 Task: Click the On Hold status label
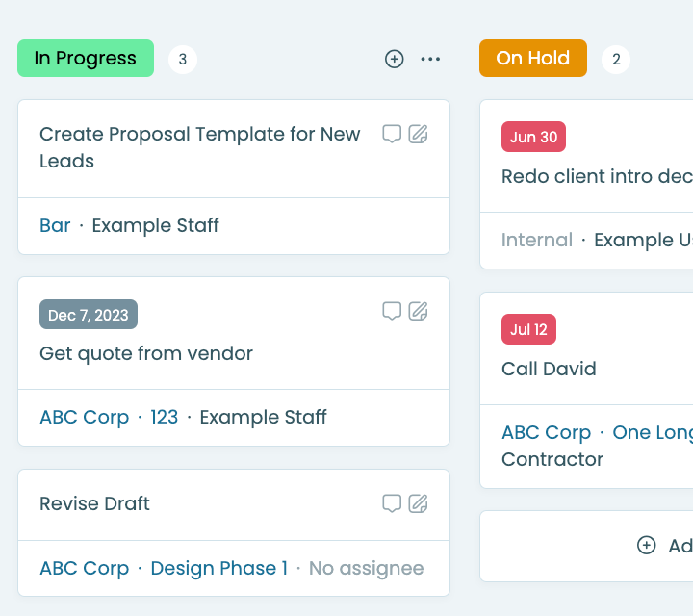[x=533, y=59]
